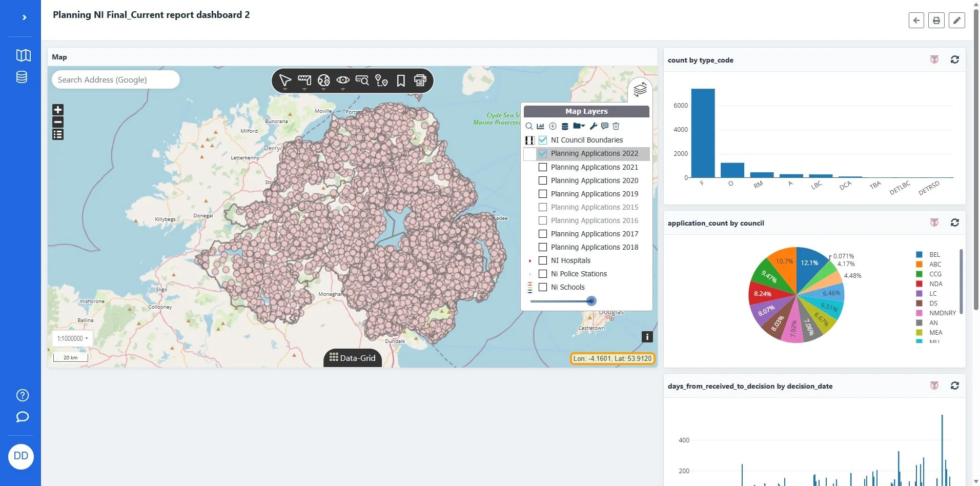Click the NI Council Boundaries legend symbol
The width and height of the screenshot is (980, 486).
coord(529,140)
